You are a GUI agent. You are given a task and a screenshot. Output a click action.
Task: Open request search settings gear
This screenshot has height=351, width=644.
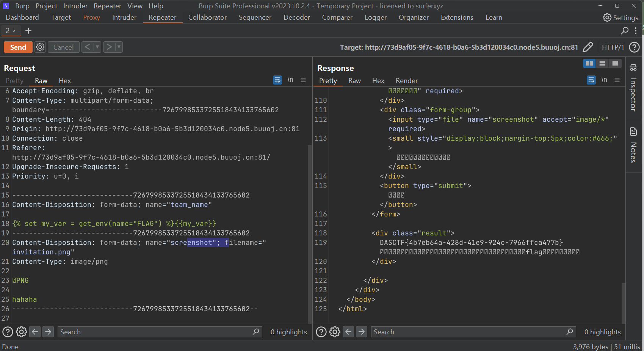[x=21, y=332]
